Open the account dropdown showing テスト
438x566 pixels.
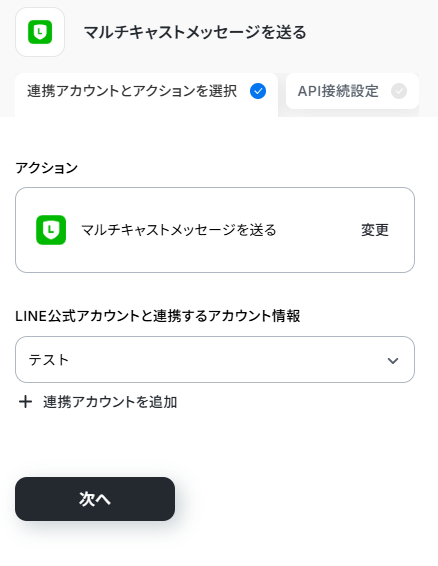(x=215, y=360)
